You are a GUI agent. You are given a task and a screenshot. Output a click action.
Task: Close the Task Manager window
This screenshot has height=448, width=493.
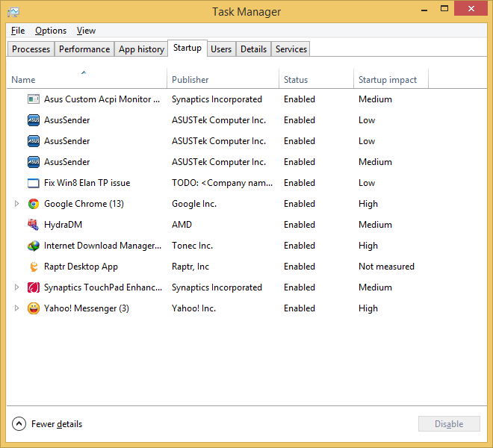pyautogui.click(x=471, y=9)
